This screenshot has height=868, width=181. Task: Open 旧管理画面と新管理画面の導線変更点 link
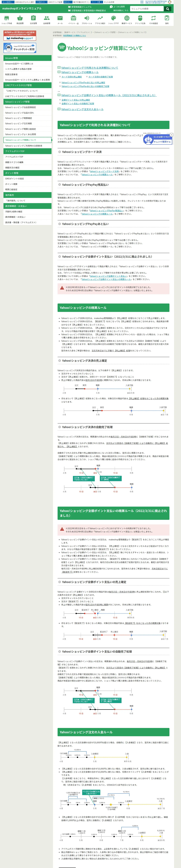pyautogui.click(x=87, y=10)
